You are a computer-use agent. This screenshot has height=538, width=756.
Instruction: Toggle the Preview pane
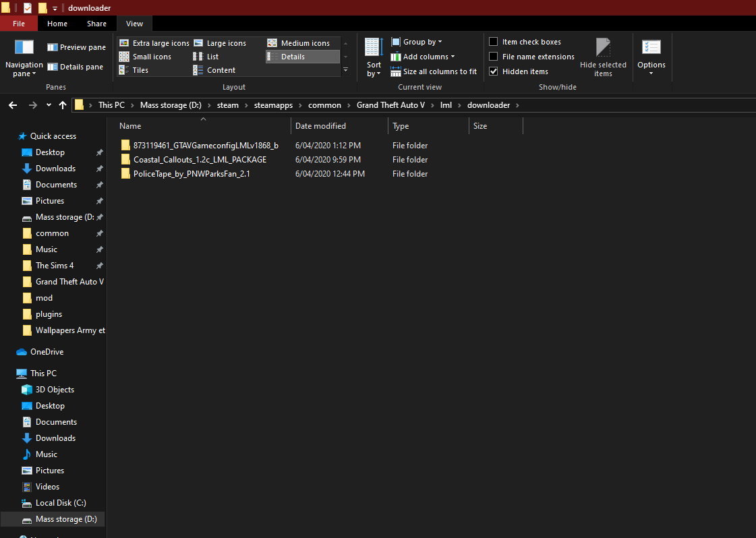(x=76, y=47)
